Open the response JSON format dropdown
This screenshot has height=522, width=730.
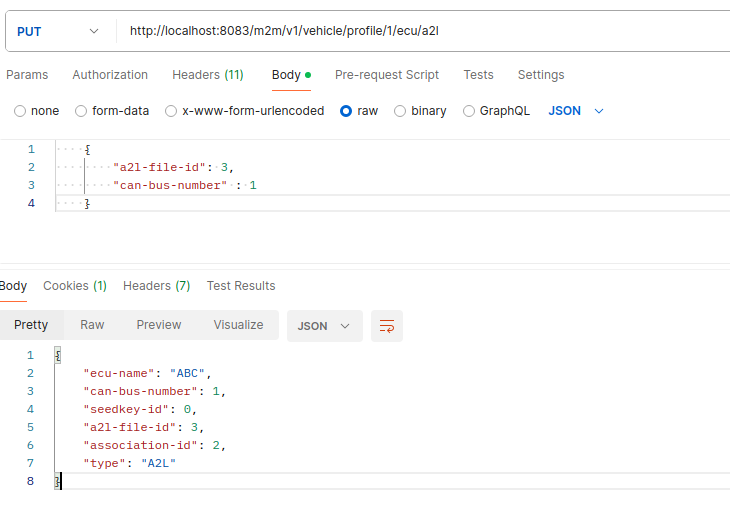[324, 326]
